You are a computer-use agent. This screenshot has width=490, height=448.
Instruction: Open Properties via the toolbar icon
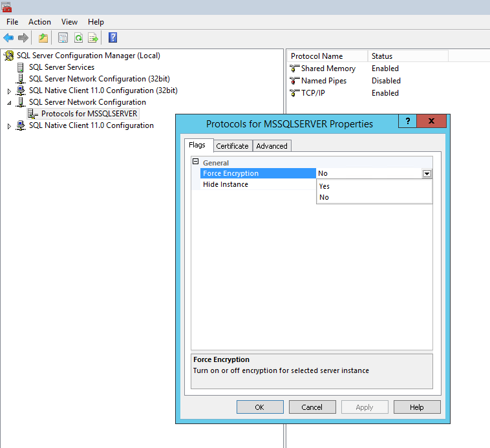pyautogui.click(x=63, y=37)
